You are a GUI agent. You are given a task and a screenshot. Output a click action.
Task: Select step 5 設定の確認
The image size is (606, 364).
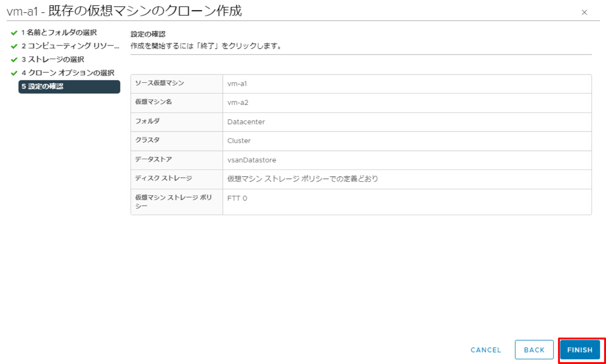[69, 87]
